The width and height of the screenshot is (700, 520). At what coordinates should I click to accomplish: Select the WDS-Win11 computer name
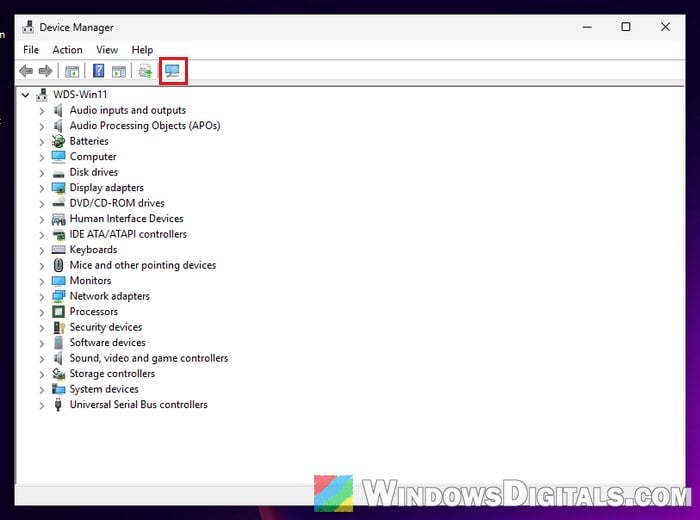pyautogui.click(x=80, y=95)
